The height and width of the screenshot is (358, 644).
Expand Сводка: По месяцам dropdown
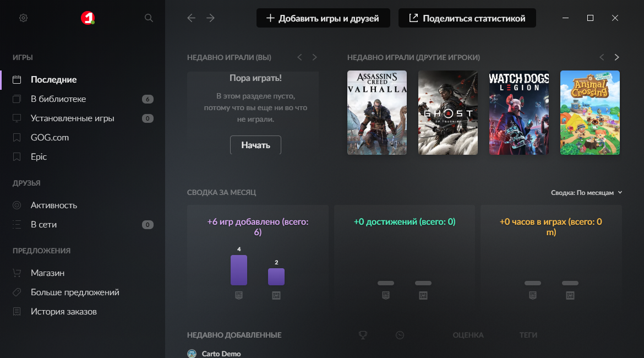coord(587,193)
